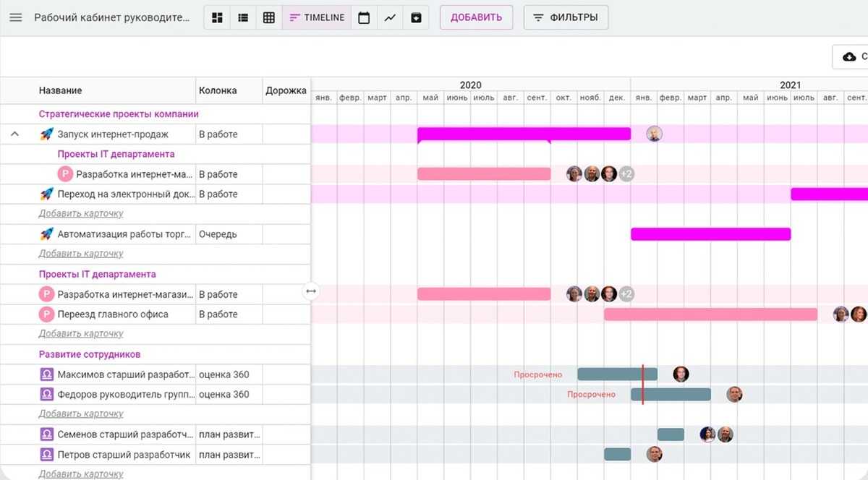Switch to board view icon
This screenshot has height=480, width=868.
pyautogui.click(x=217, y=17)
